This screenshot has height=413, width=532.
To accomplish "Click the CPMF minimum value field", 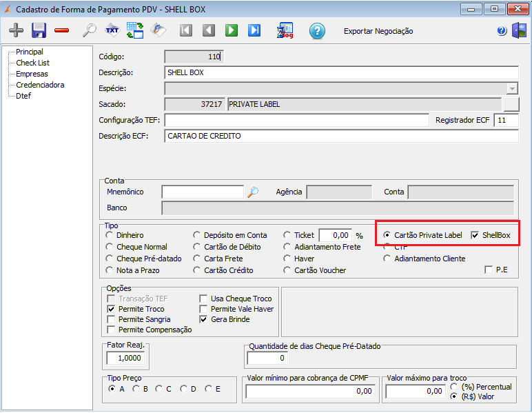I will tap(311, 391).
